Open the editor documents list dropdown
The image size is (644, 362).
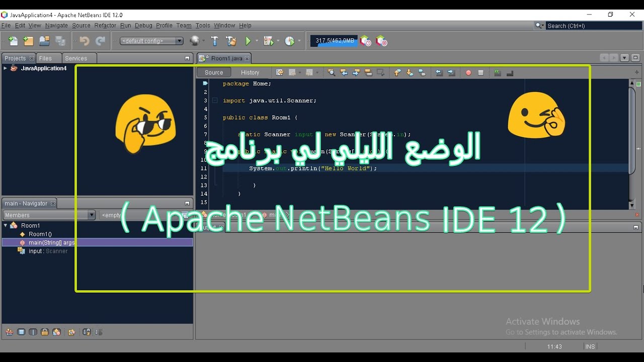pos(624,58)
